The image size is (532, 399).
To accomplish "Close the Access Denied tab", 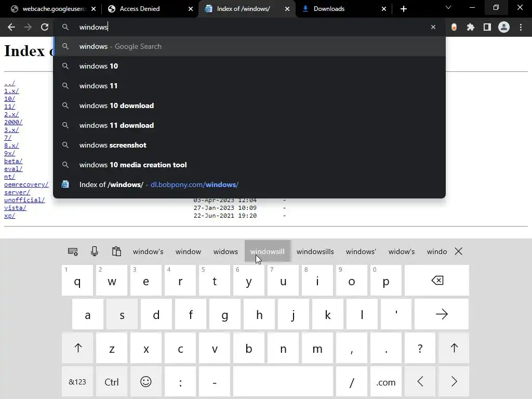I will tap(190, 9).
